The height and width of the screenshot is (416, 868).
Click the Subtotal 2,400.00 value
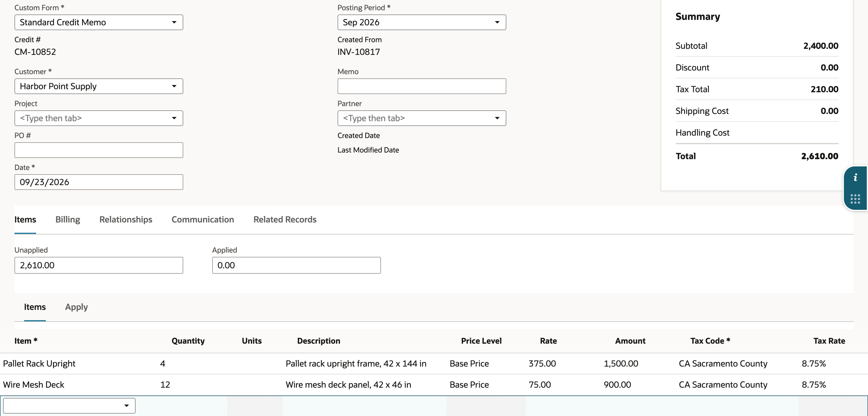click(820, 46)
